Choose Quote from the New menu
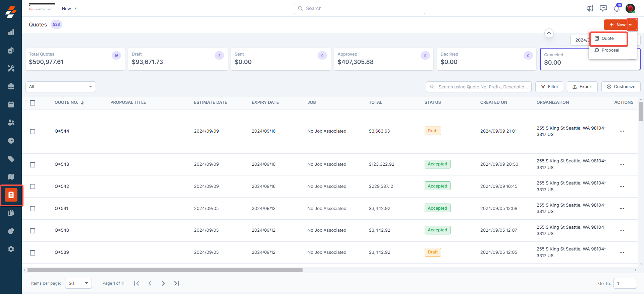 coord(607,39)
